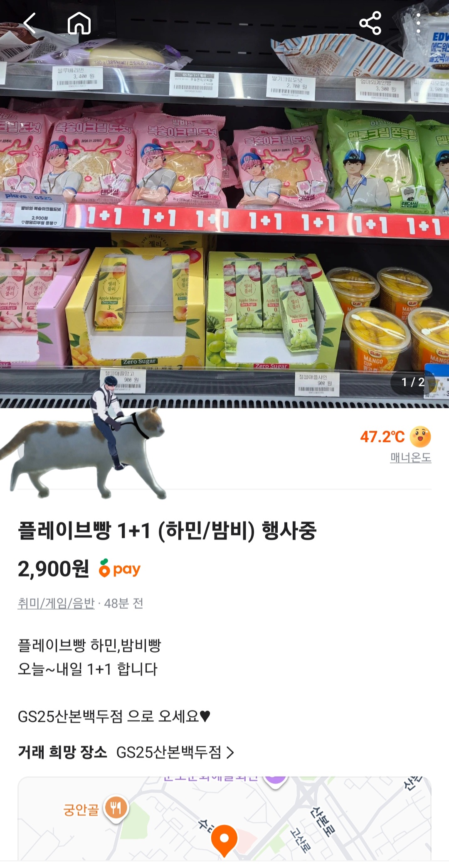449x868 pixels.
Task: Tap the 2,900원 price text
Action: click(x=53, y=569)
